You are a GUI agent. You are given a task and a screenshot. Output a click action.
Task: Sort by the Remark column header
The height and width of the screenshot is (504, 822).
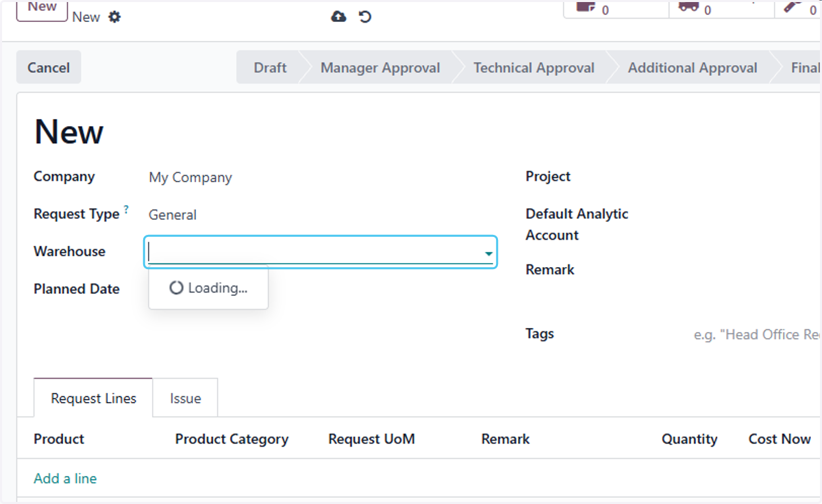(x=506, y=439)
